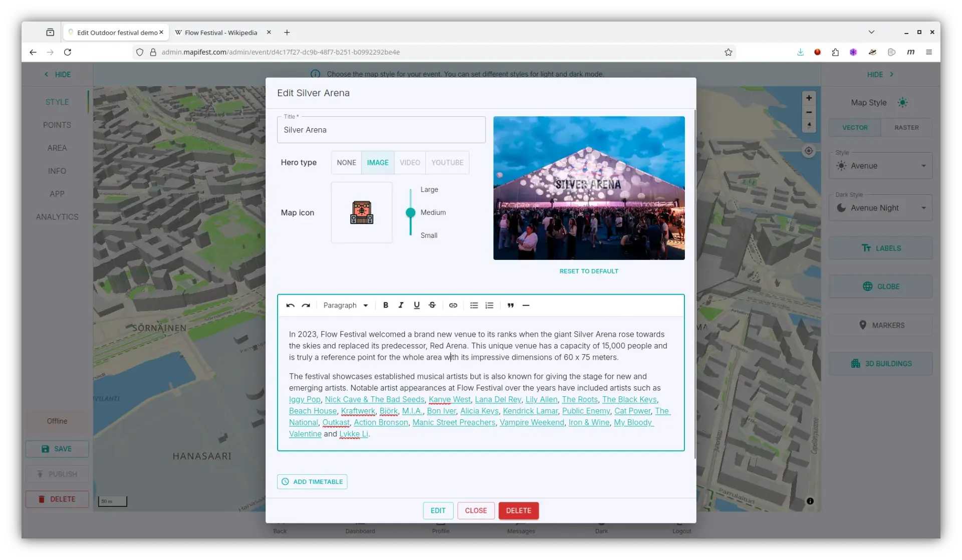Select VIDEO hero type
This screenshot has width=962, height=560.
[410, 162]
